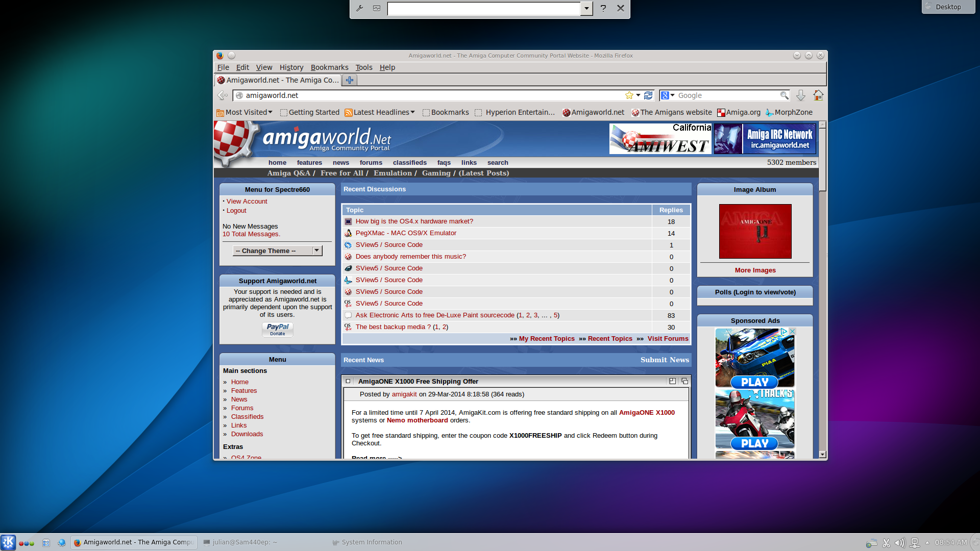Toggle the AmigaONE X1000 news item box
Viewport: 980px width, 551px height.
[348, 381]
